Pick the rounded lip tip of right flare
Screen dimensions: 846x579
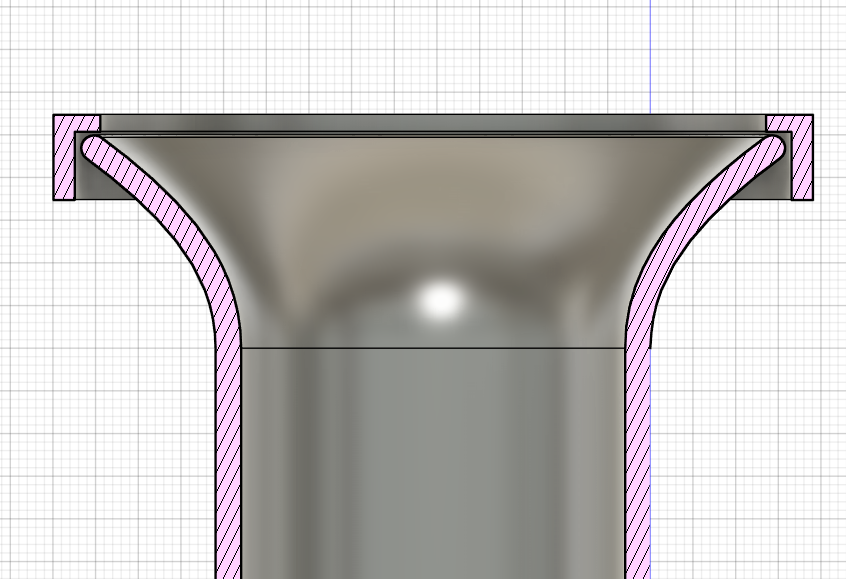click(777, 146)
